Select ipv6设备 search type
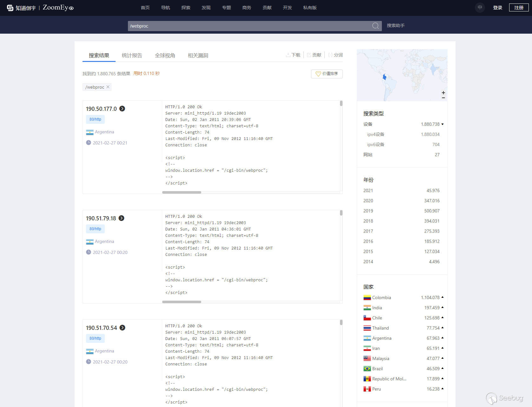The height and width of the screenshot is (407, 532). click(x=403, y=144)
